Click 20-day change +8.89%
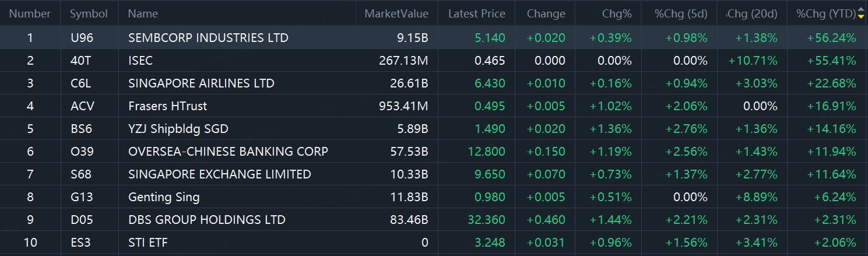Image resolution: width=868 pixels, height=256 pixels. click(x=756, y=197)
